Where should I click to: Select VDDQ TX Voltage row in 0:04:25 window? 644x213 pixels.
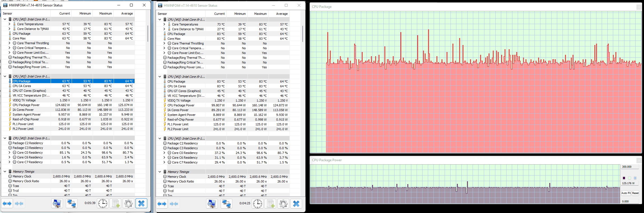click(x=223, y=100)
